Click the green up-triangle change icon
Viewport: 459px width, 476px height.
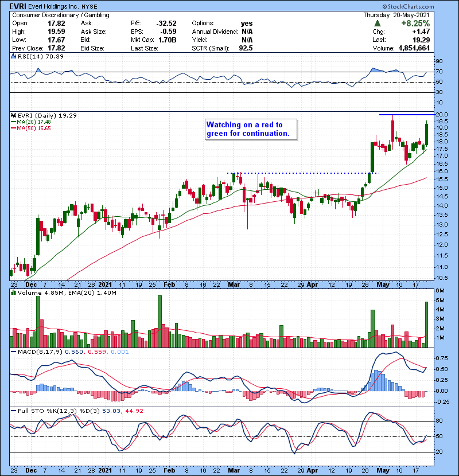tap(378, 24)
